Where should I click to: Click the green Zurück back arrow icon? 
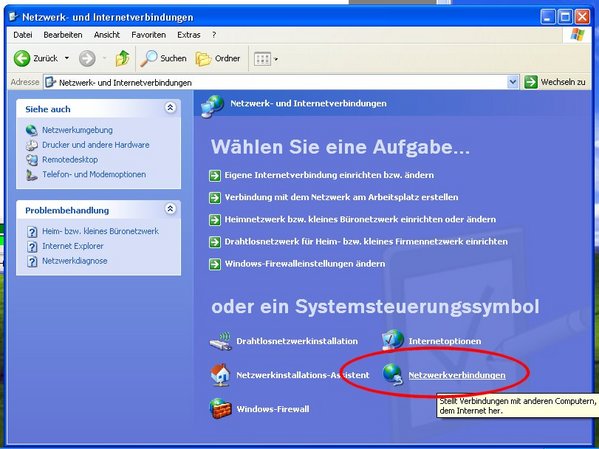[x=22, y=58]
